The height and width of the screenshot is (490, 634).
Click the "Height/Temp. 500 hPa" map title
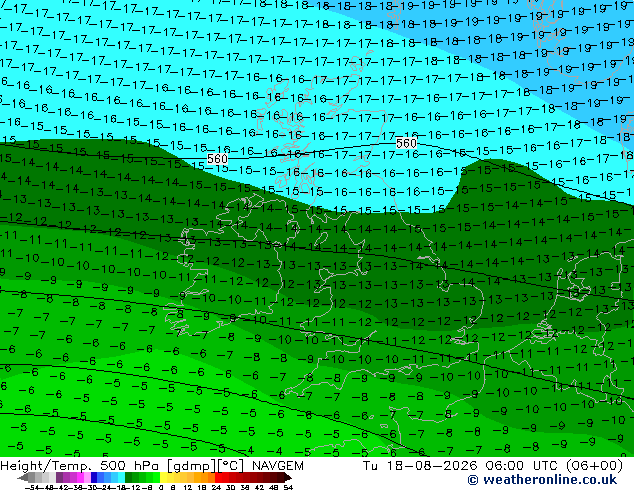coord(80,466)
